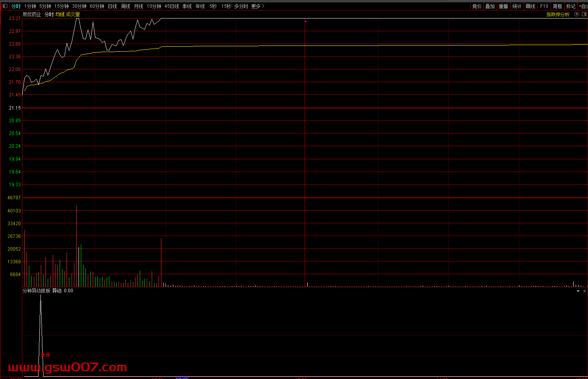Viewport: 588px width, 379px height.
Task: Toggle the 简框 simple frame mode
Action: (x=557, y=6)
